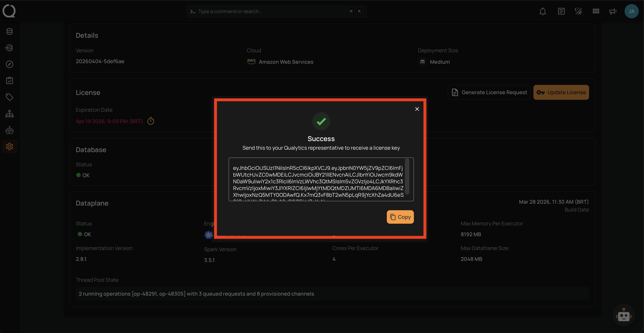Click the Update License button
Screen dimensions: 644x333
tap(561, 92)
